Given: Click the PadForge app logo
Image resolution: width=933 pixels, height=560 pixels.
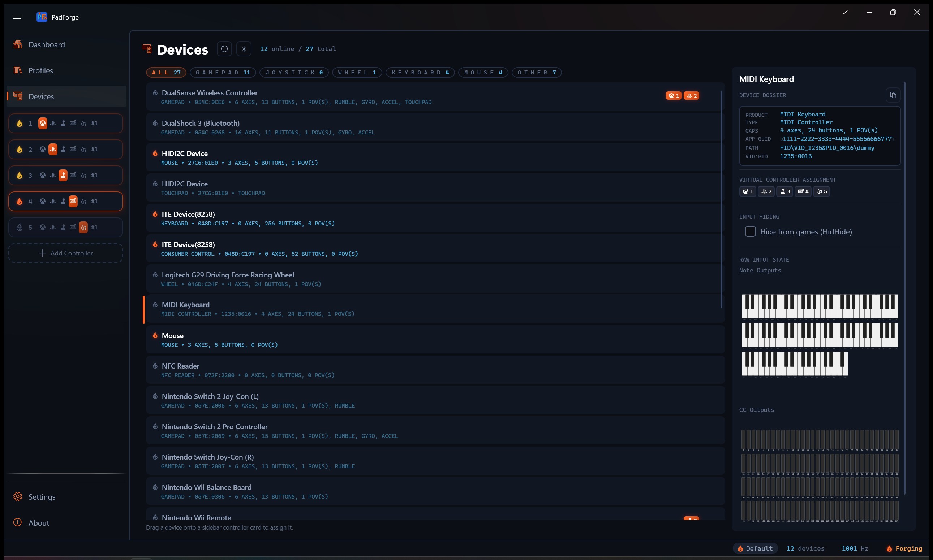Looking at the screenshot, I should pos(42,17).
